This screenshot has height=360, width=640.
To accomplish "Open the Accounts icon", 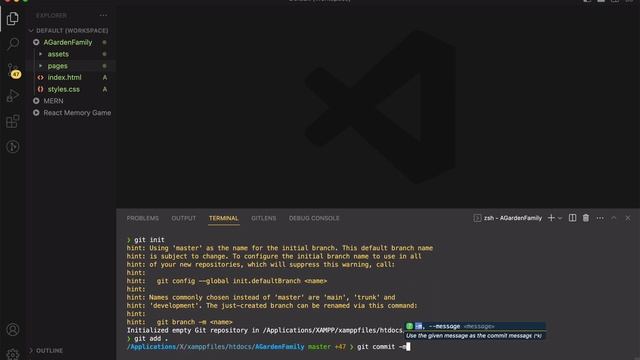I will click(13, 329).
